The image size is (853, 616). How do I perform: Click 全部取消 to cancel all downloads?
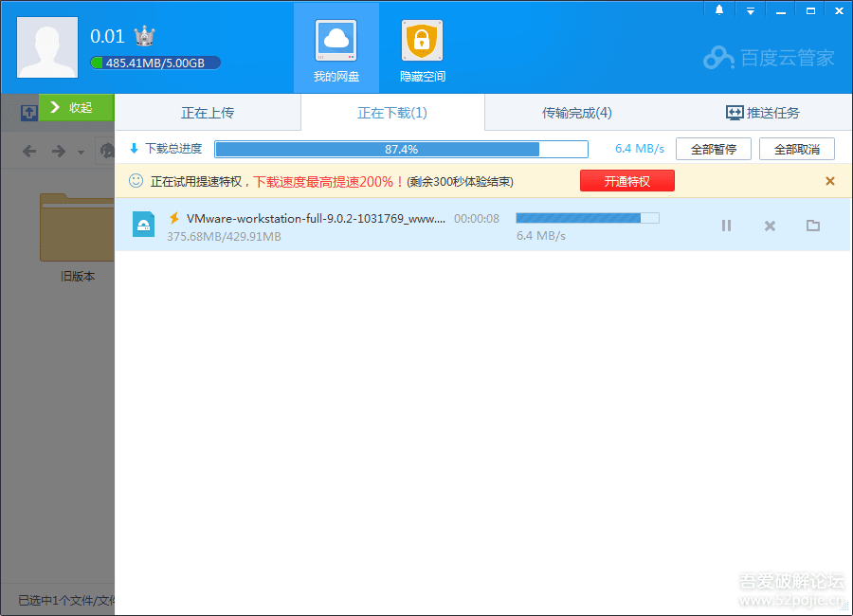(796, 149)
